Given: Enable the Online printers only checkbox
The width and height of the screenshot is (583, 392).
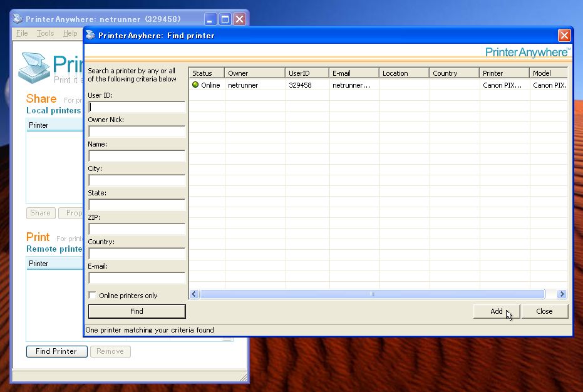Looking at the screenshot, I should click(92, 296).
